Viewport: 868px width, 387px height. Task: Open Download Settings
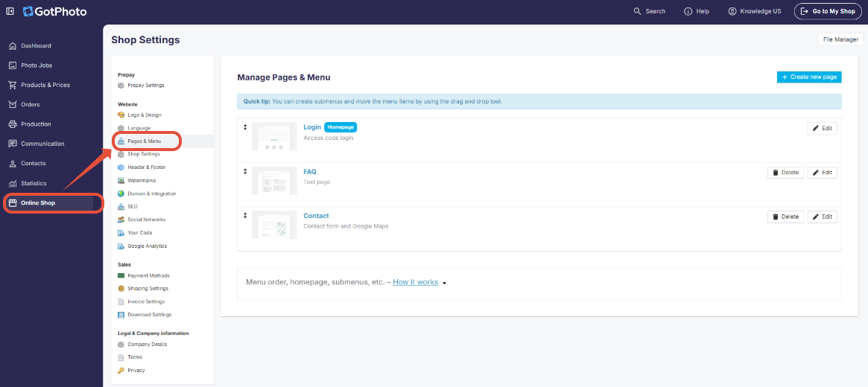pos(150,315)
